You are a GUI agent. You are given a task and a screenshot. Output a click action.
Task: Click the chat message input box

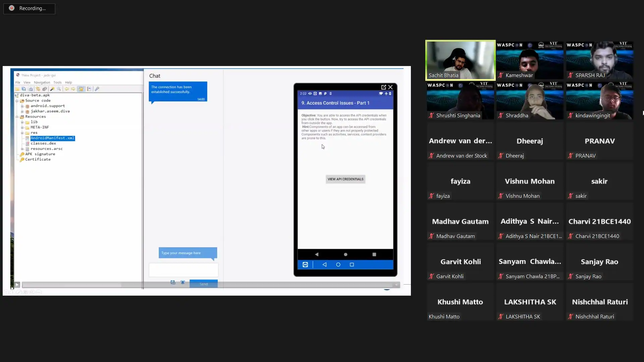(183, 270)
